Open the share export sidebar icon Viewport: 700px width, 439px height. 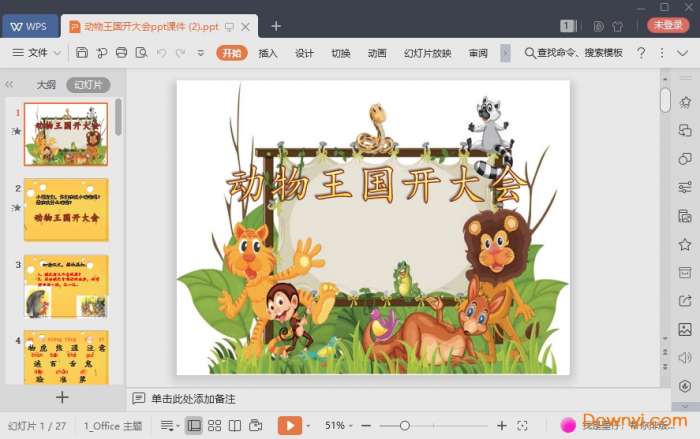click(x=685, y=301)
